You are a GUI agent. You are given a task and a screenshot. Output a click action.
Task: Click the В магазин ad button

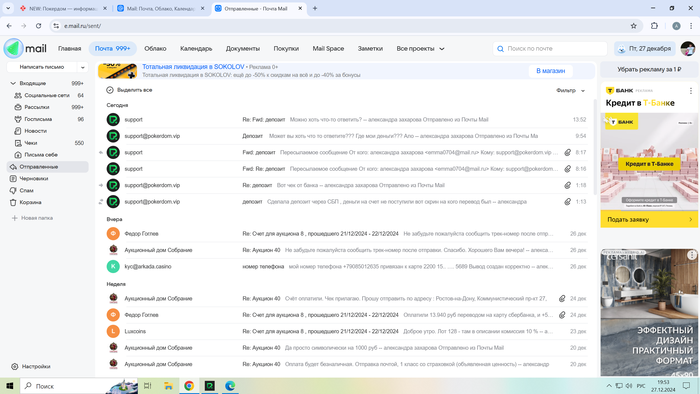[x=550, y=71]
